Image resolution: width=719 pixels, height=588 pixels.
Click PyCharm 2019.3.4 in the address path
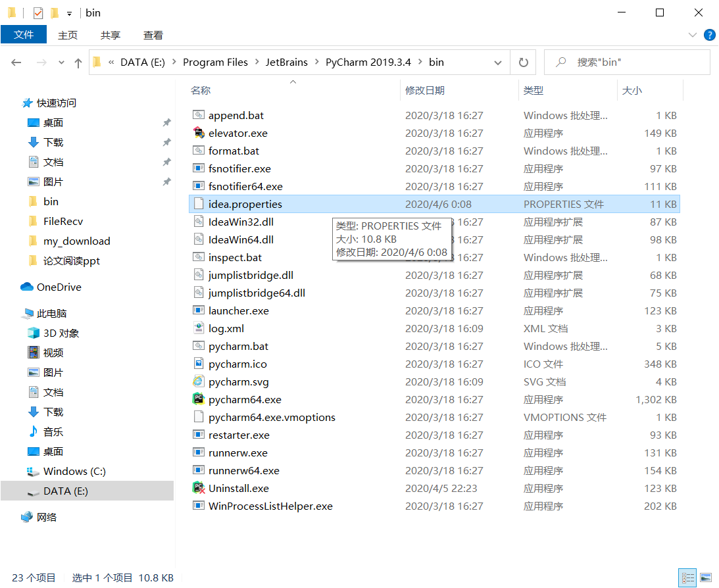pos(368,62)
